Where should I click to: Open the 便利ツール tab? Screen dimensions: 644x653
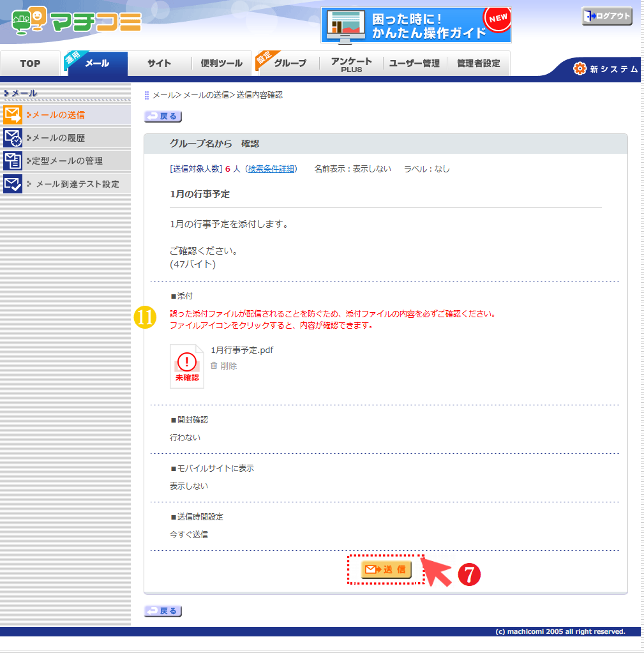[221, 63]
